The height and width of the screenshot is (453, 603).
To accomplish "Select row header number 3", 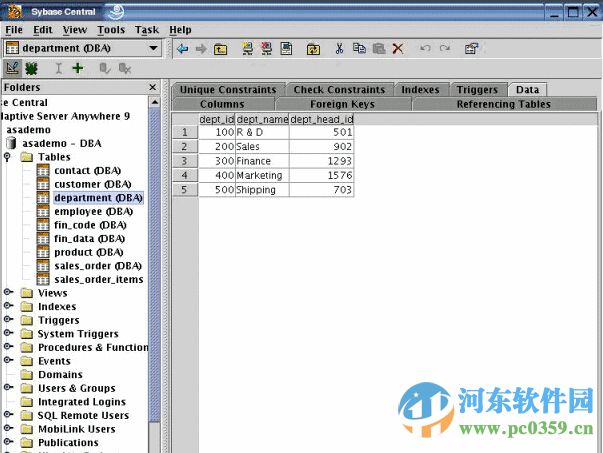I will (x=185, y=161).
